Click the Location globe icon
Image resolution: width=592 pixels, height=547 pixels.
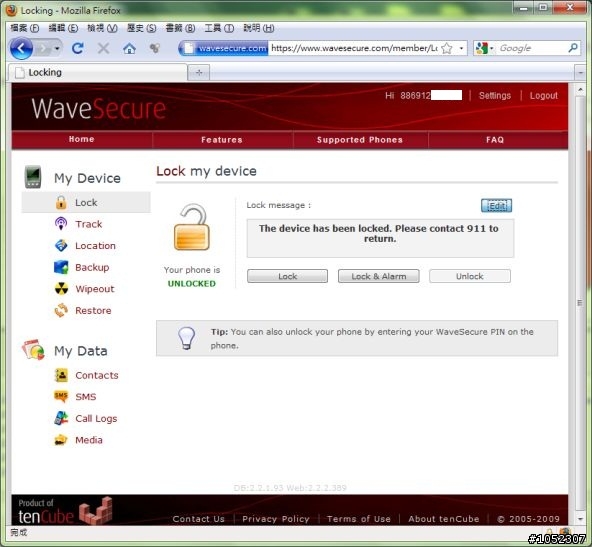click(61, 245)
